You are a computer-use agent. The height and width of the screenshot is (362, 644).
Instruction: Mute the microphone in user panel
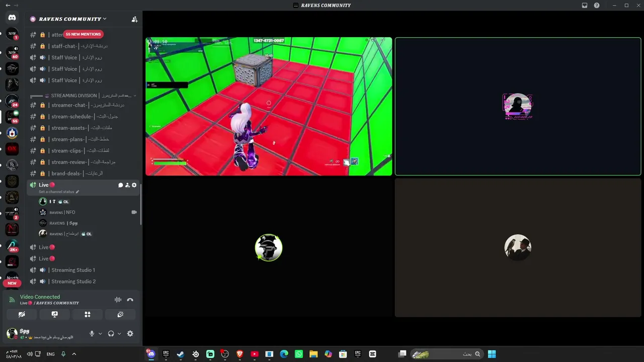coord(92,333)
